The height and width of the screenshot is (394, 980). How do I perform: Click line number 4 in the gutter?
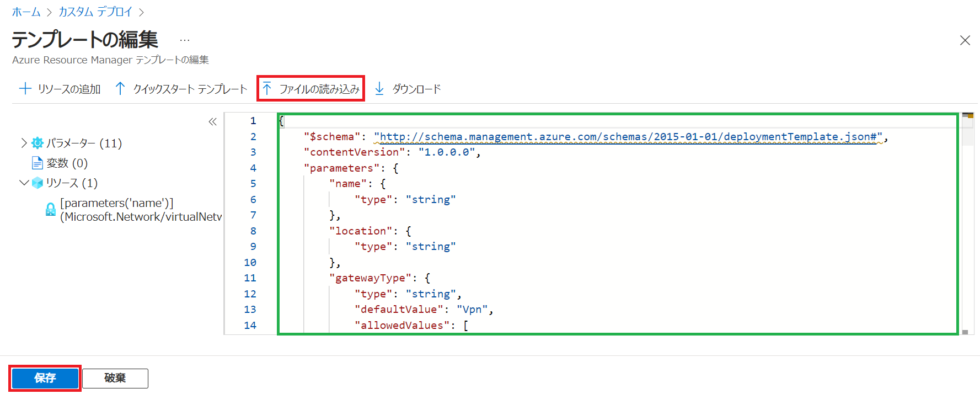coord(253,168)
